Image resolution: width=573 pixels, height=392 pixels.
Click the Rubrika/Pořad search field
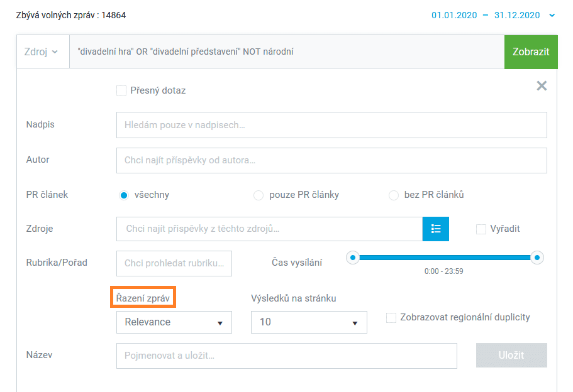click(174, 263)
